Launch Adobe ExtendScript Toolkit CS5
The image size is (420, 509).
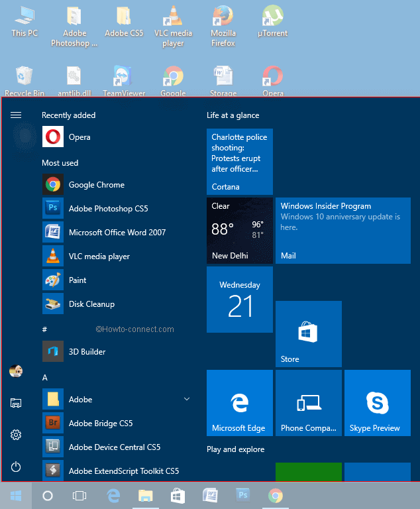pyautogui.click(x=117, y=471)
